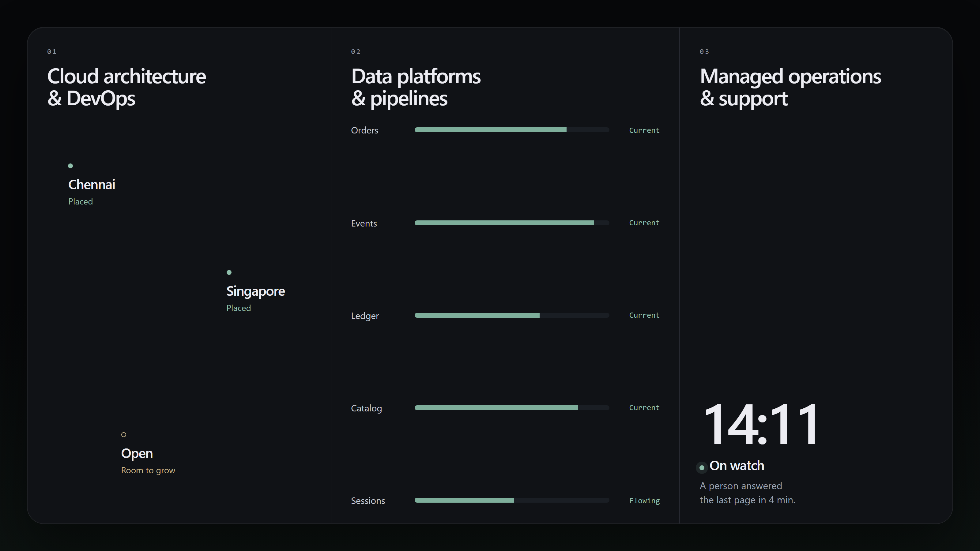Click the Events row label
The width and height of the screenshot is (980, 551).
[x=364, y=223]
